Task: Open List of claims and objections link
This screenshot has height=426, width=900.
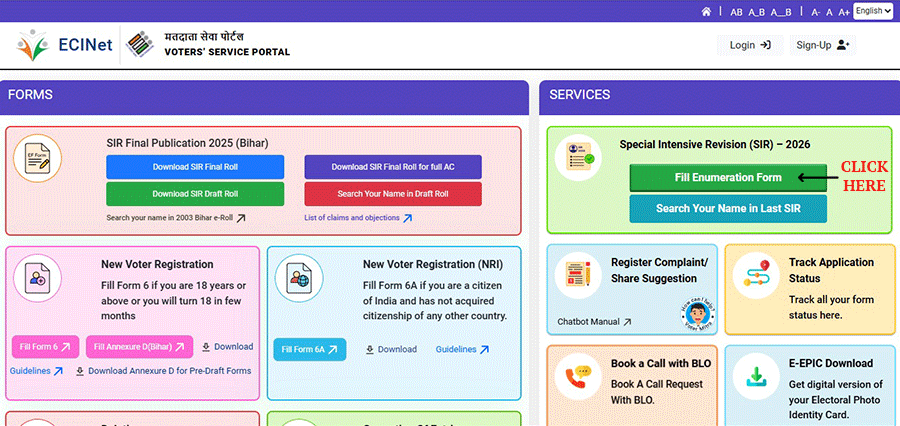Action: (357, 217)
